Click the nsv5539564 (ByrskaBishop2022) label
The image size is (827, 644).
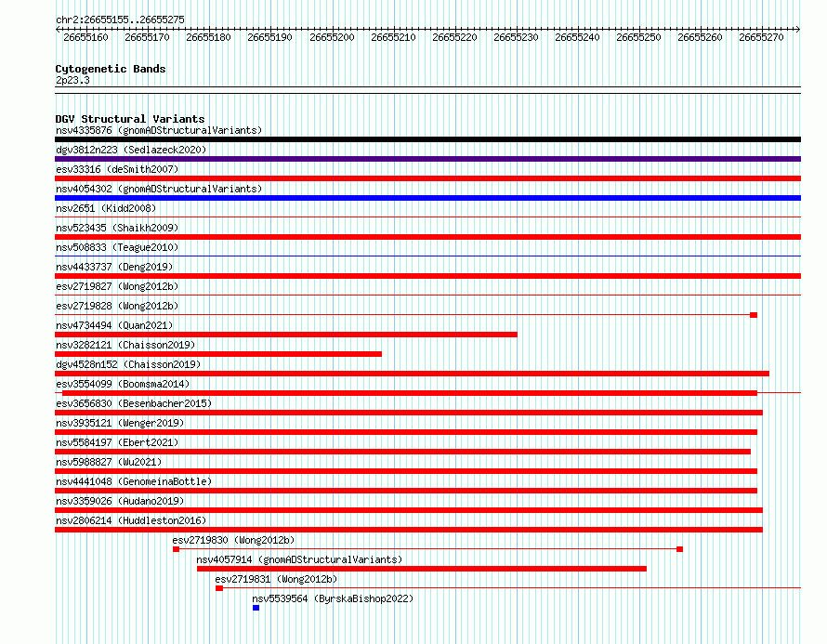coord(333,598)
